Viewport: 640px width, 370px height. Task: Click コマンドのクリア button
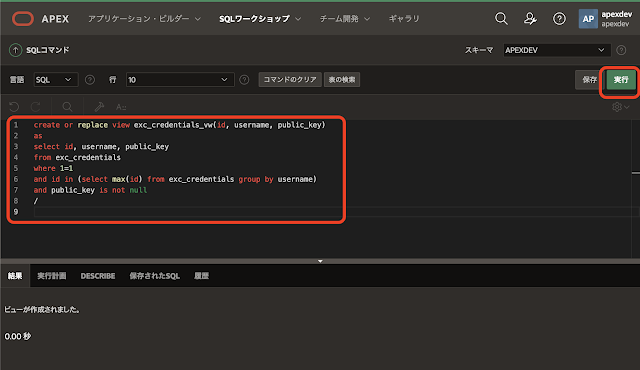click(290, 80)
